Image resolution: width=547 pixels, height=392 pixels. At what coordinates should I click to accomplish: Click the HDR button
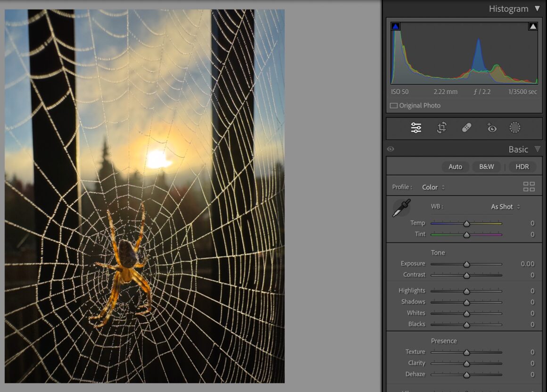pos(522,167)
